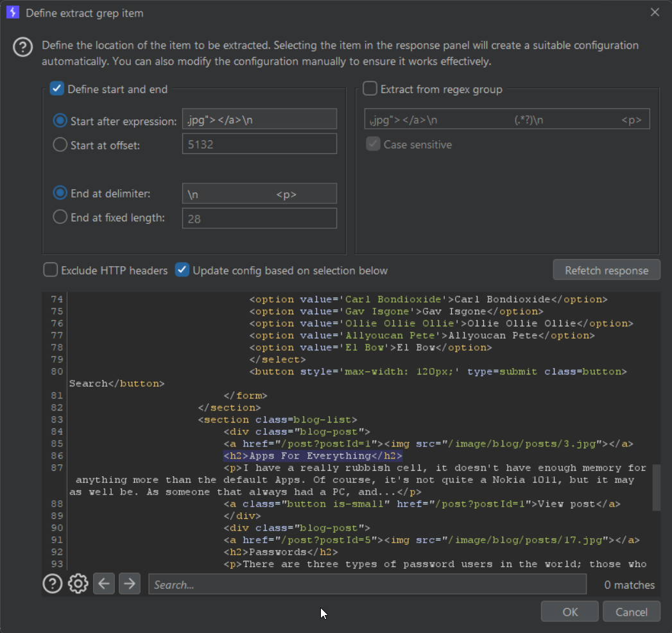Check Exclude HTTP headers option

50,270
